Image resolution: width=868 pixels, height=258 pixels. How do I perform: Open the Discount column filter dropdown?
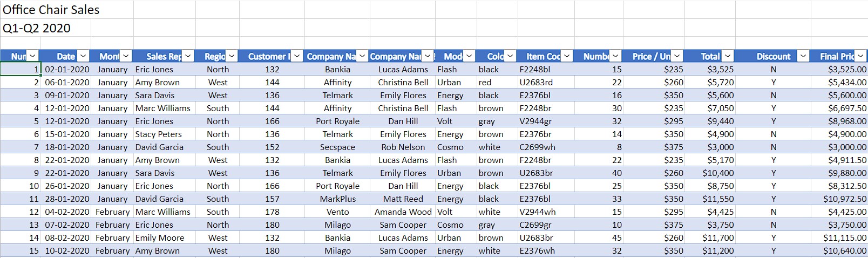point(803,56)
